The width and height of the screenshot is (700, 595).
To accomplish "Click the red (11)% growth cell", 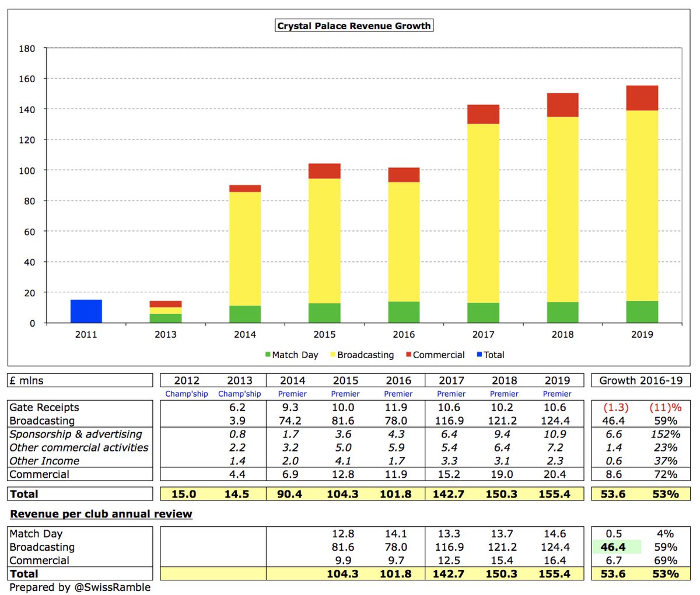I will 664,407.
